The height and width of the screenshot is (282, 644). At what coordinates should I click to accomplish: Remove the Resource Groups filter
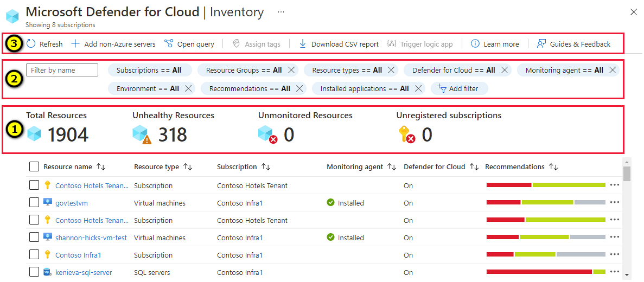pyautogui.click(x=291, y=70)
